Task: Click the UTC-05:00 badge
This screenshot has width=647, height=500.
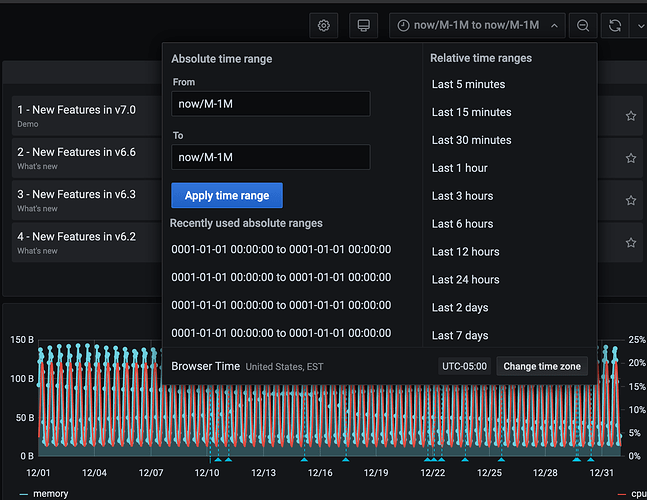Action: click(464, 366)
